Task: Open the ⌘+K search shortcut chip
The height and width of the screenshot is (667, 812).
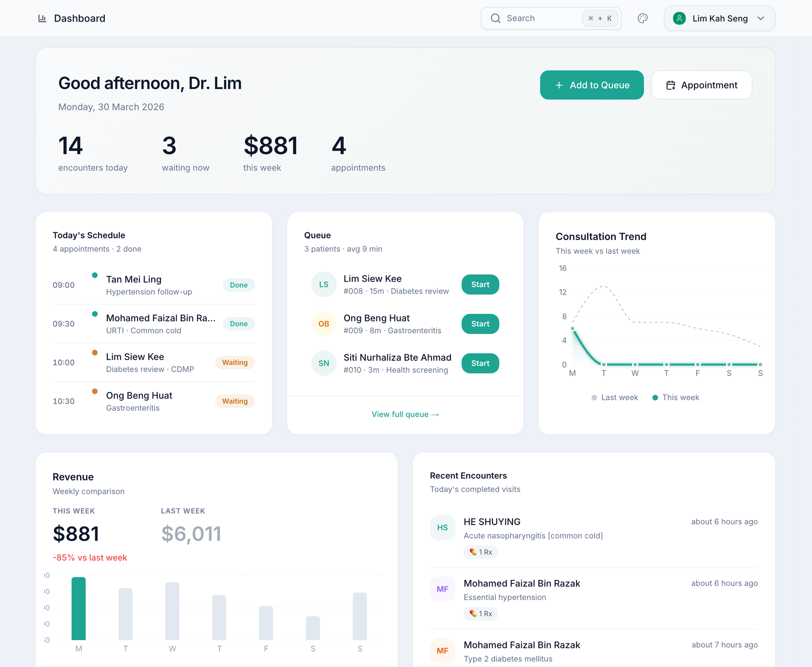Action: tap(600, 18)
